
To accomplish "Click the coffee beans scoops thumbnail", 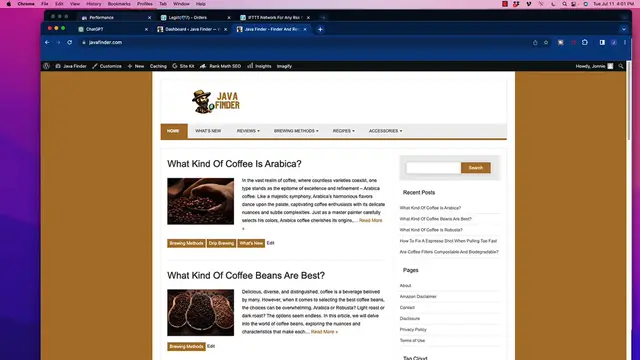I will (x=200, y=313).
